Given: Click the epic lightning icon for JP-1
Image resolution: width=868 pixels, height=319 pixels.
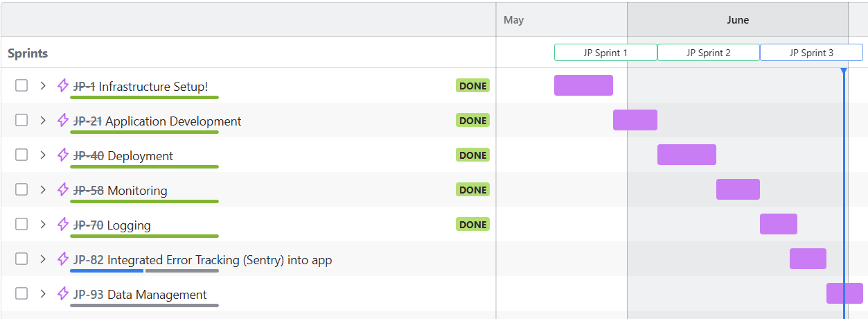Looking at the screenshot, I should point(63,85).
